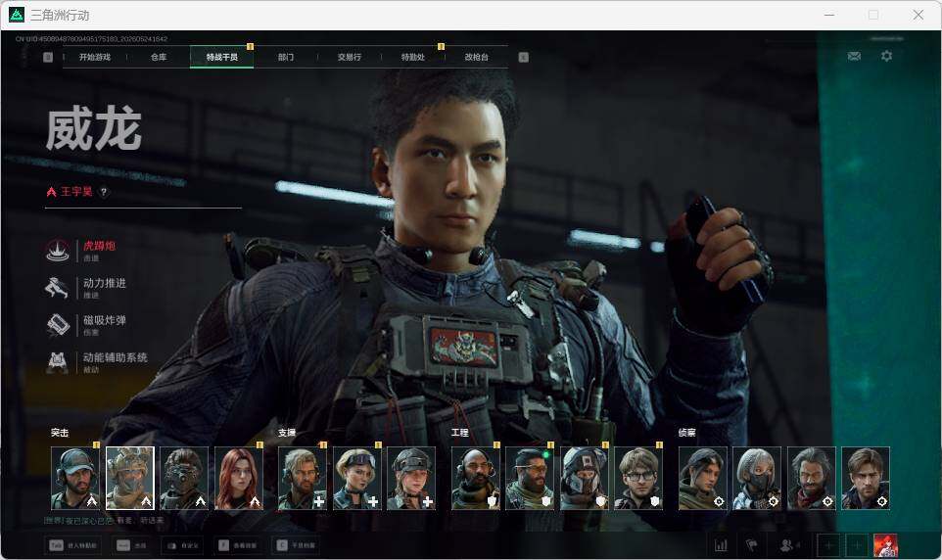Open the settings gear icon
The width and height of the screenshot is (942, 560).
[886, 56]
